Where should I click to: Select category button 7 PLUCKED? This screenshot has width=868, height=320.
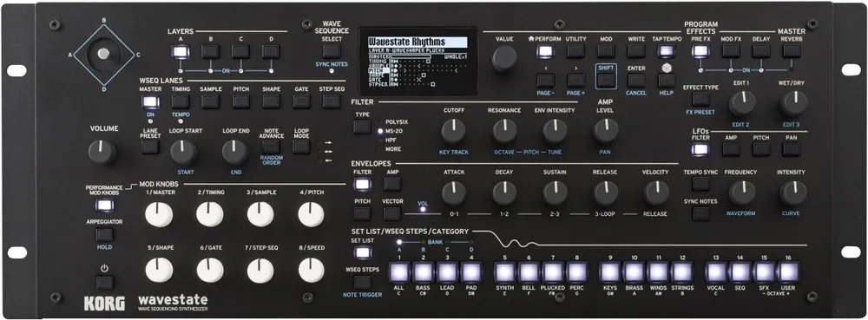[x=552, y=272]
